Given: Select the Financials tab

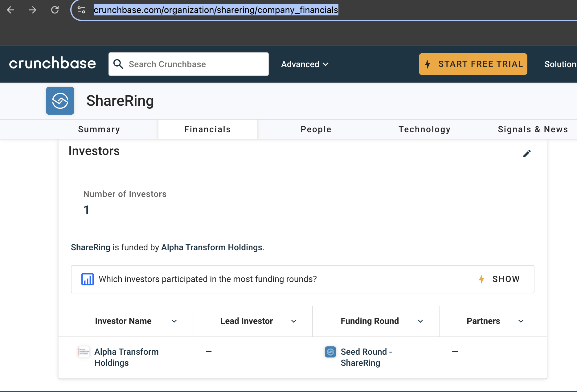Looking at the screenshot, I should (x=207, y=129).
